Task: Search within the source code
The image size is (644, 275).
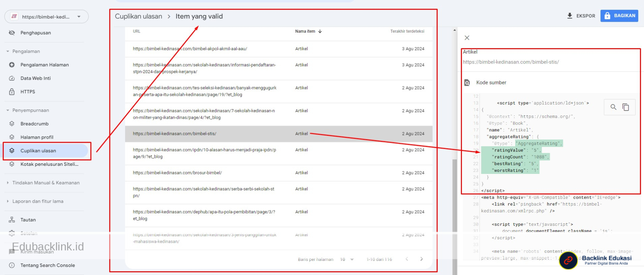Action: pos(613,107)
